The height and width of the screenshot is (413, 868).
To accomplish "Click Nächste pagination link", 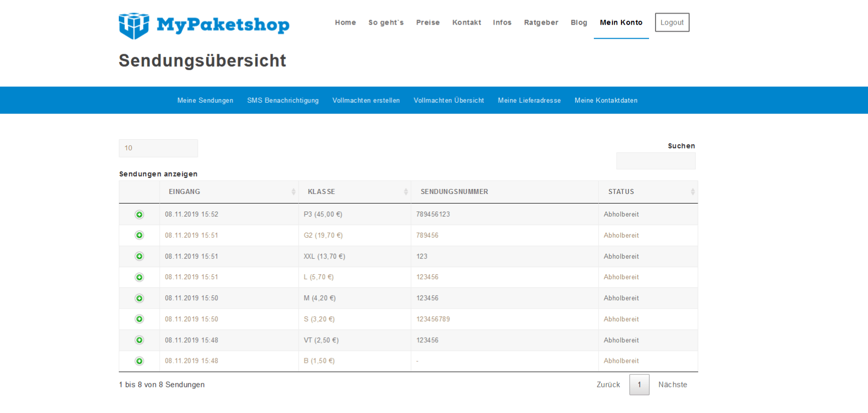I will coord(673,385).
